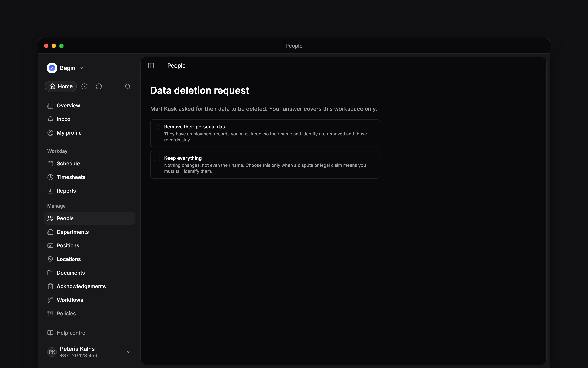Screen dimensions: 588x368
Task: Open My profile page
Action: [x=89, y=133]
